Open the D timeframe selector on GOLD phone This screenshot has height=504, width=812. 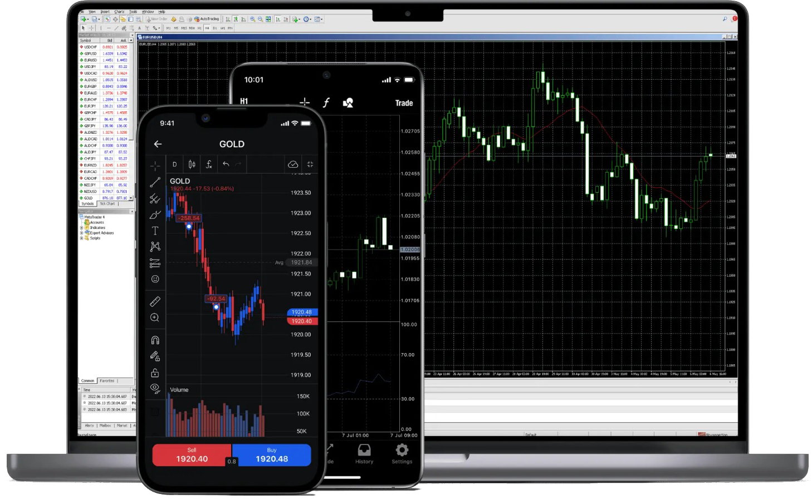[x=174, y=164]
